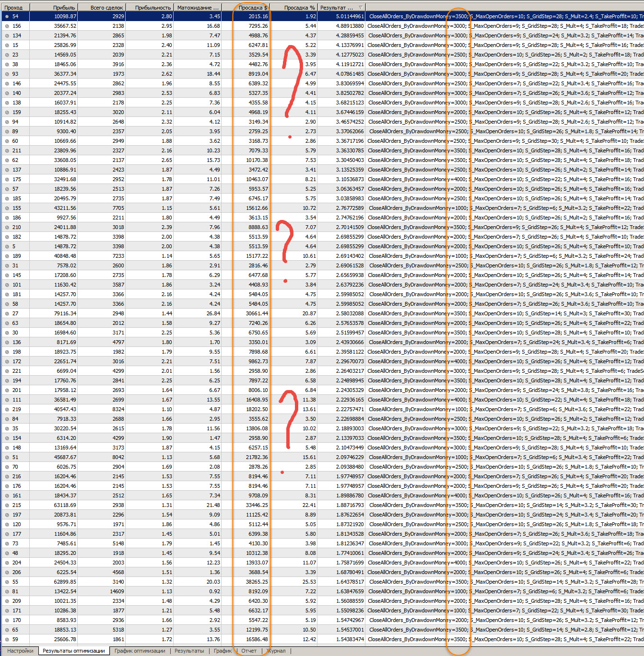Sort by the Всего сделок column header
The image size is (644, 656).
[102, 8]
